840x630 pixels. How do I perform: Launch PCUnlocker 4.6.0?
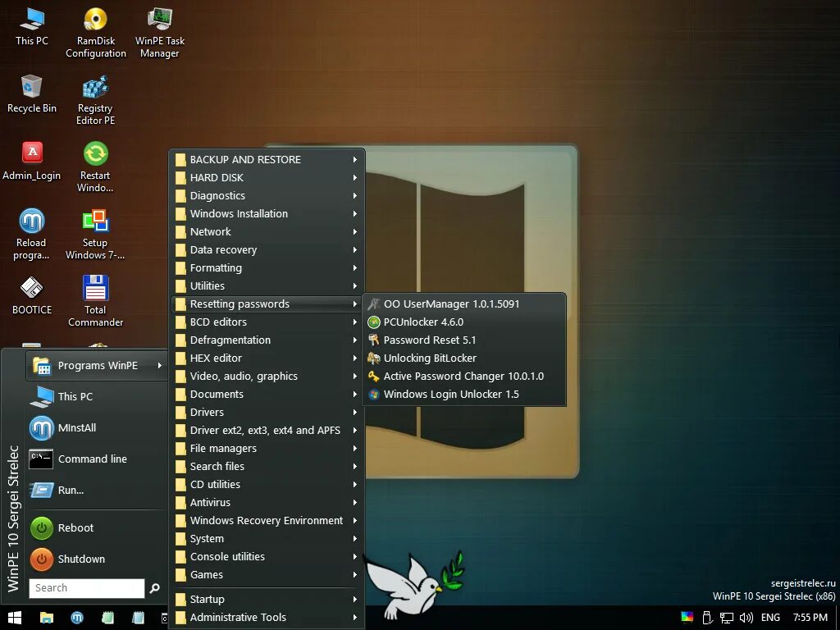click(x=464, y=322)
